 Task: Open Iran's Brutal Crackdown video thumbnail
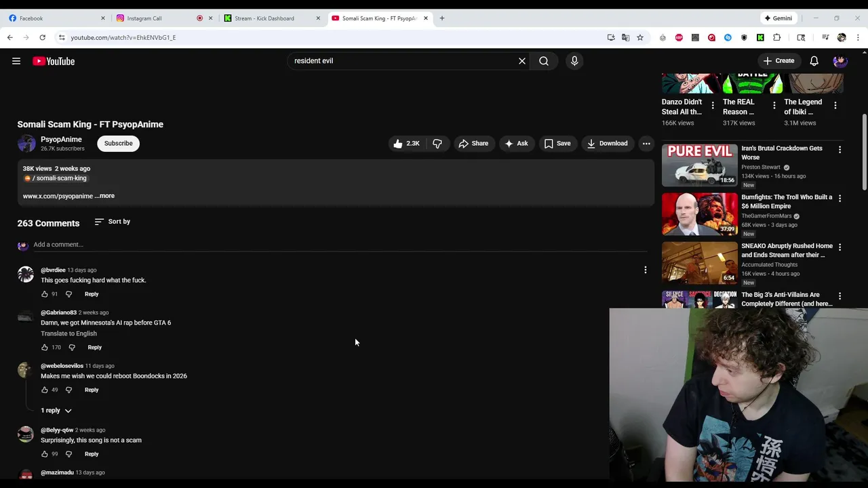[x=699, y=165]
